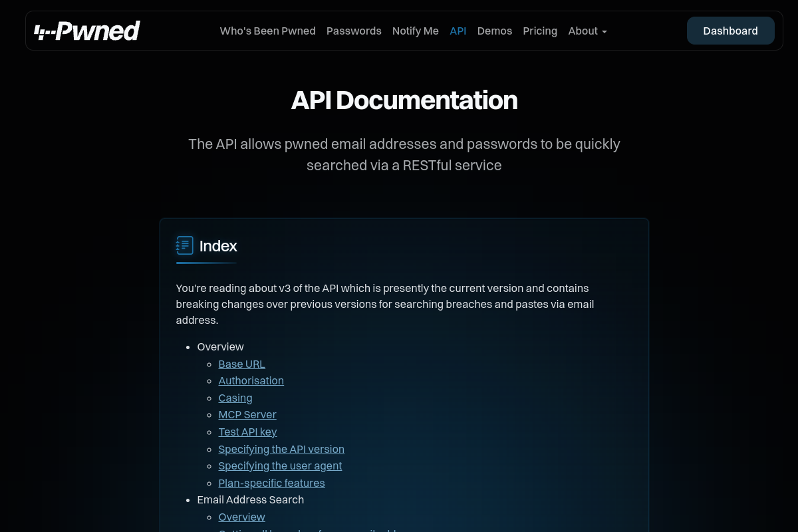Click Specifying the user agent link
Viewport: 798px width, 532px height.
(281, 465)
